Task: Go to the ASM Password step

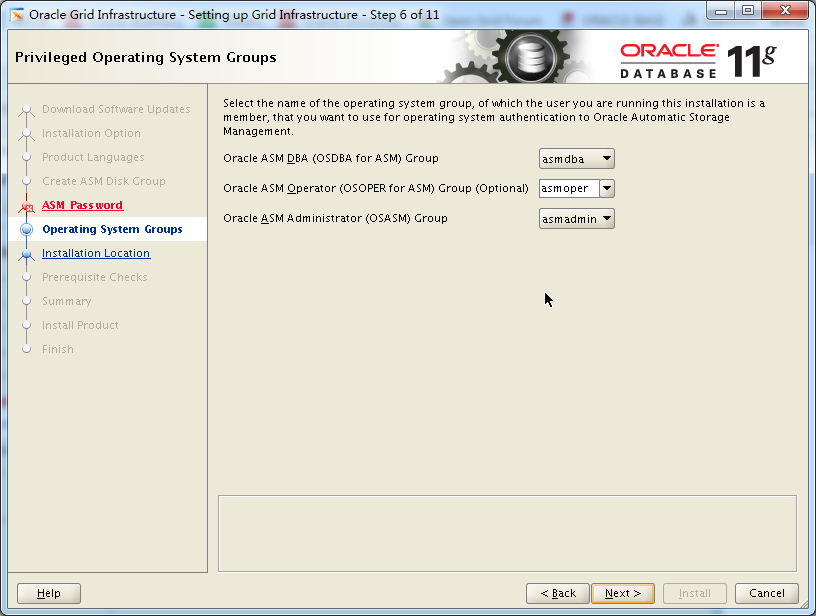Action: point(82,205)
